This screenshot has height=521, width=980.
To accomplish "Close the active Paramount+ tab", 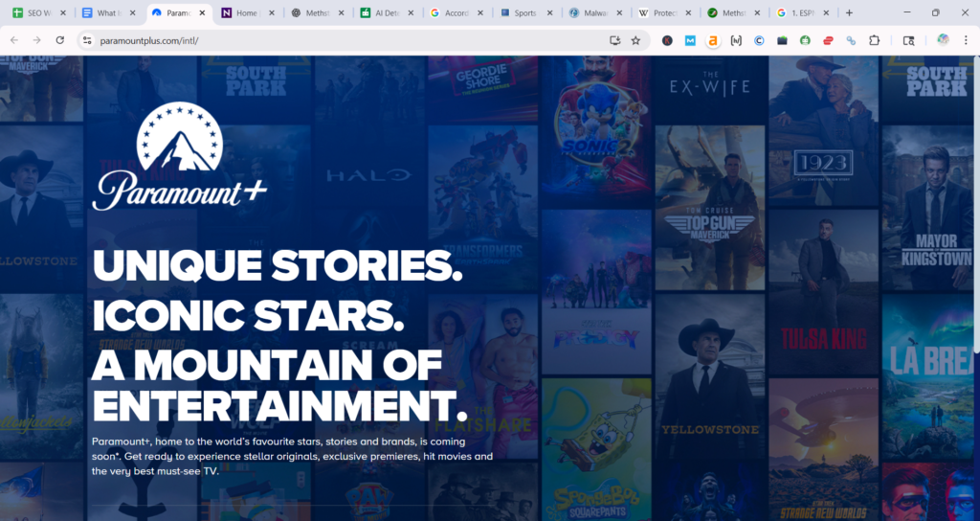I will [x=202, y=13].
